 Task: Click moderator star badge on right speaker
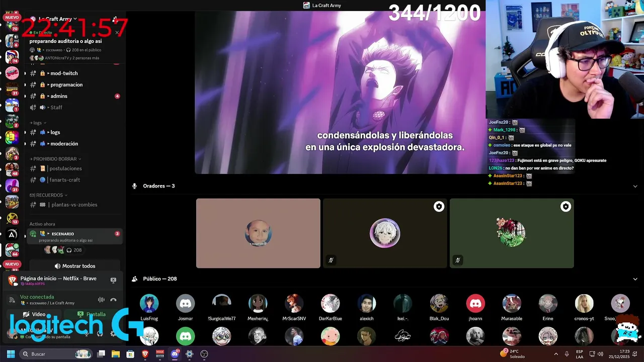point(566,207)
